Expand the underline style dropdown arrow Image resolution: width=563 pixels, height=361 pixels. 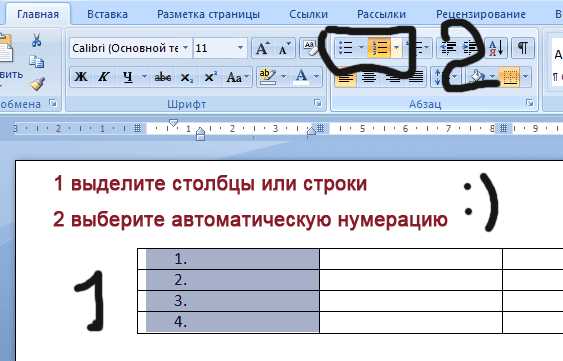coord(144,77)
